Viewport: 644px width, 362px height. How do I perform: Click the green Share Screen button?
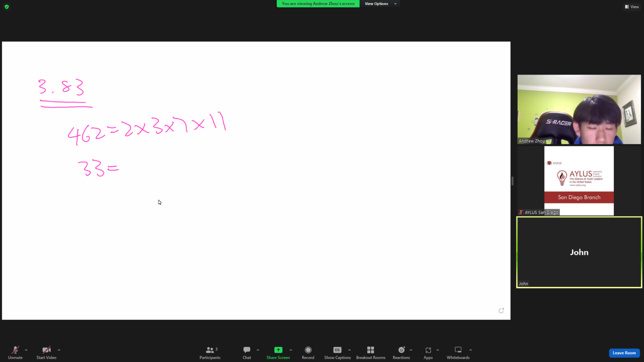pos(278,353)
